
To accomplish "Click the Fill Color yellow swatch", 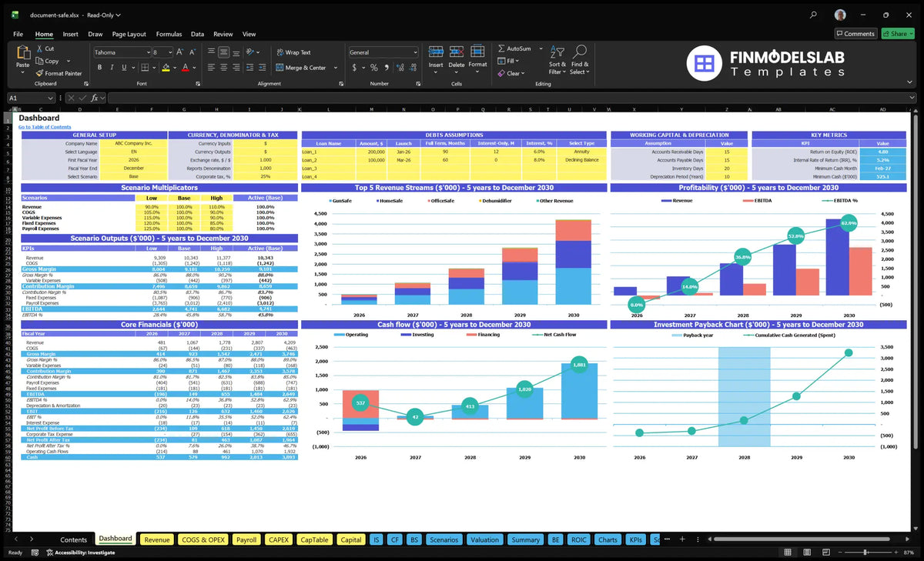I will coord(166,68).
